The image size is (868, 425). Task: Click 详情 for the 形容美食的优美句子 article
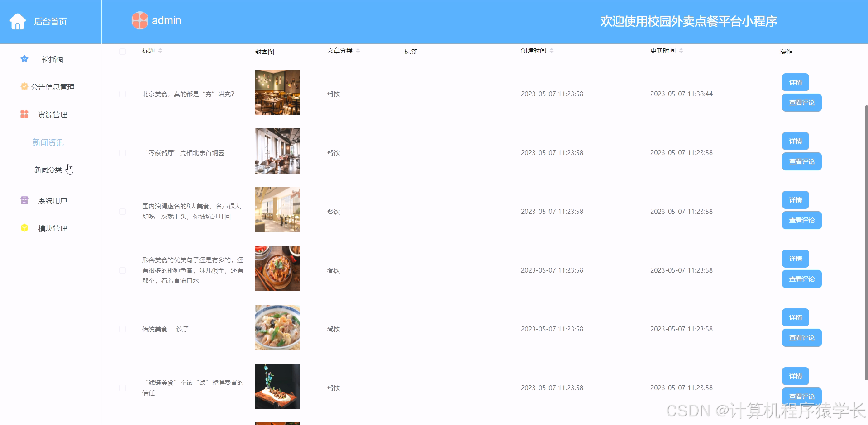click(795, 259)
